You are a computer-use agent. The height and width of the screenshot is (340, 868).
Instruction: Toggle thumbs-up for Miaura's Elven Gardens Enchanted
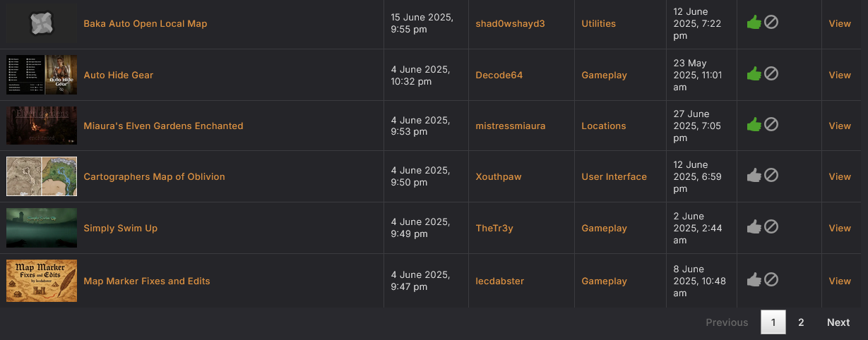click(754, 125)
